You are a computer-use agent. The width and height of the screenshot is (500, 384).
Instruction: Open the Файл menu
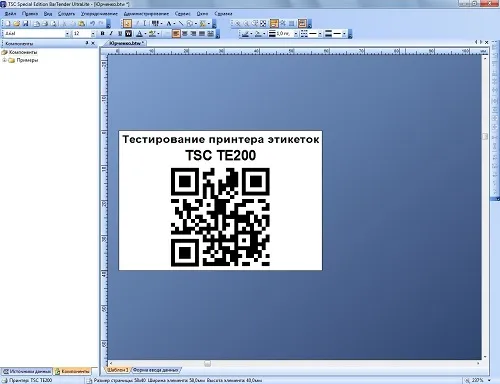click(x=10, y=14)
